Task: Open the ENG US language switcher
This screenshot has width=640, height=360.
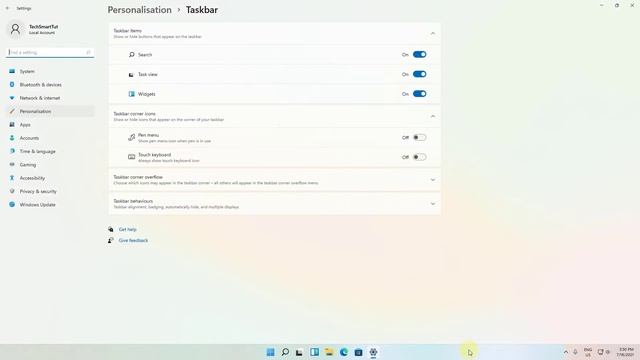Action: pos(588,352)
